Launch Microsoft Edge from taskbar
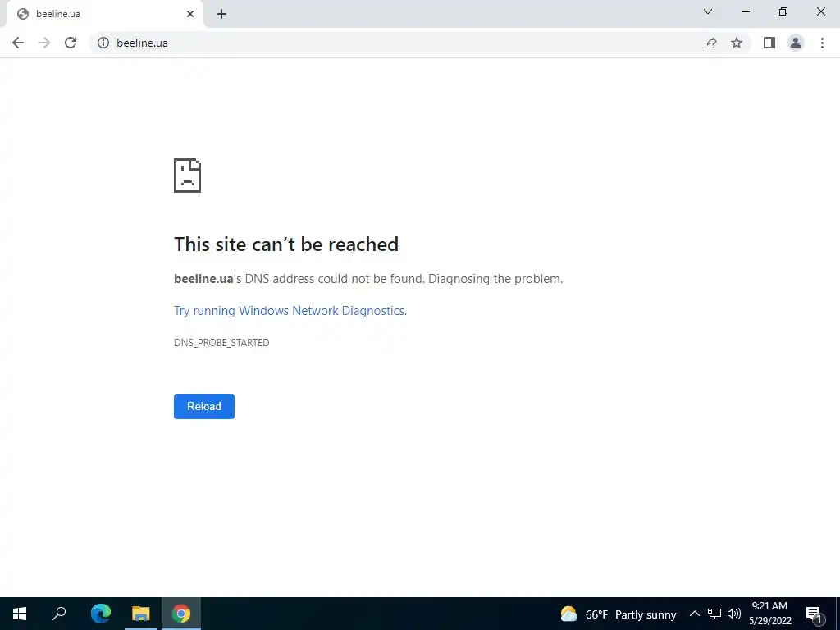 coord(101,614)
